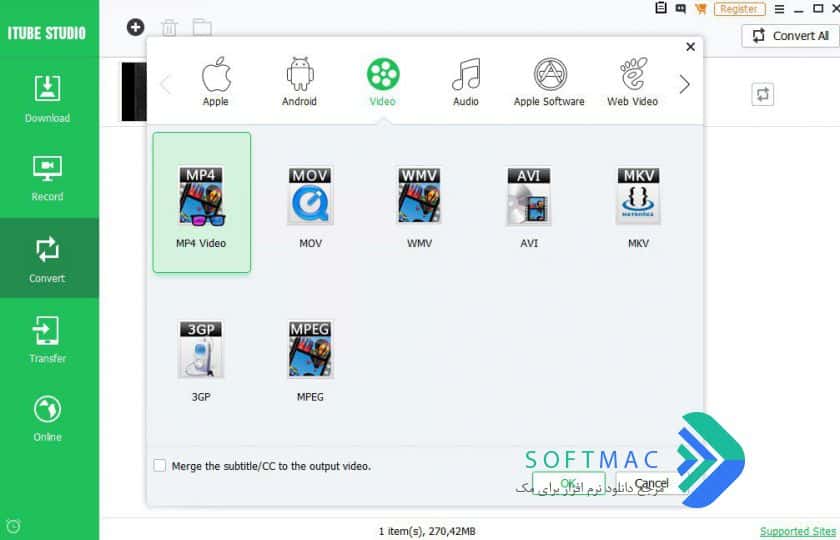
Task: Select the Video format category
Action: click(x=382, y=82)
